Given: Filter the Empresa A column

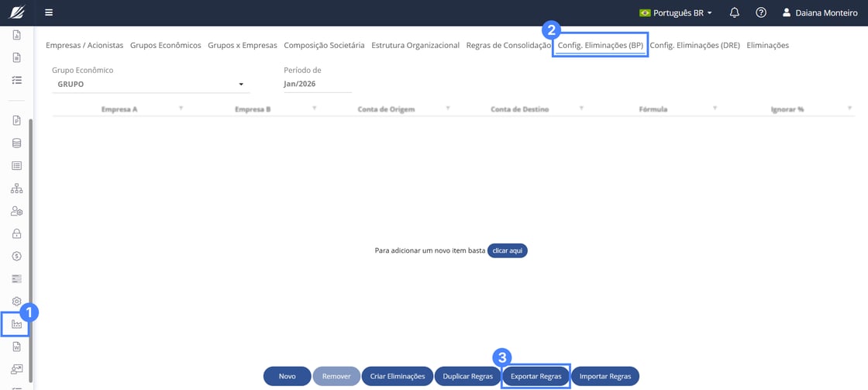Looking at the screenshot, I should (181, 108).
